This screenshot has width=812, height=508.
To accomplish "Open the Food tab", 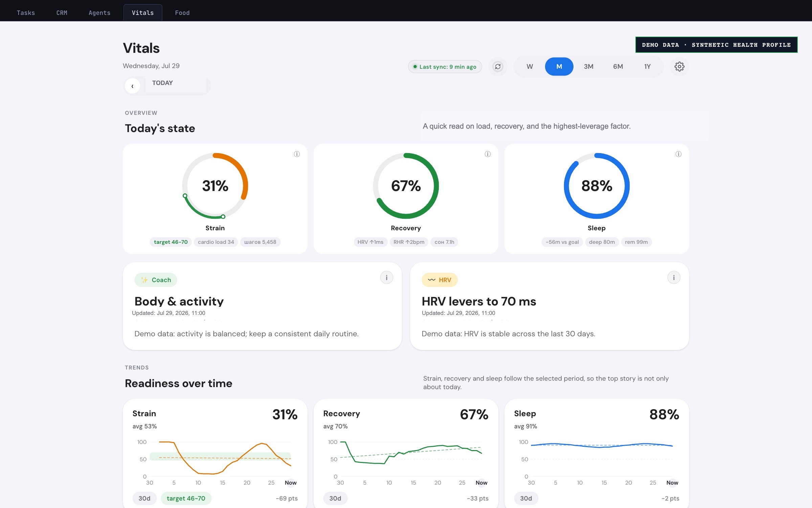I will [x=182, y=13].
